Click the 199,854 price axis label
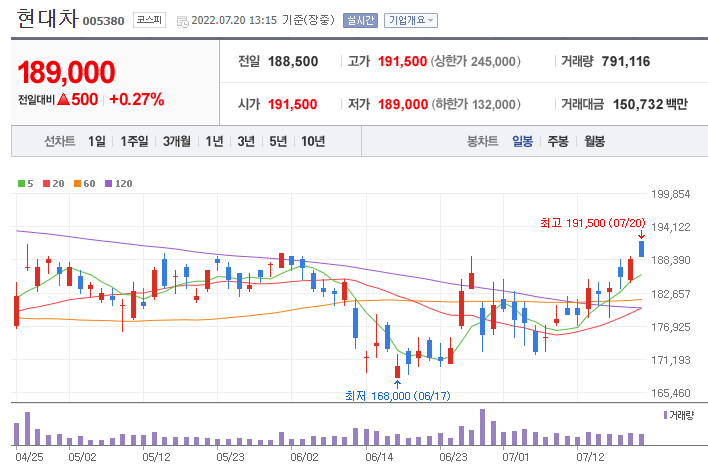 (x=671, y=194)
